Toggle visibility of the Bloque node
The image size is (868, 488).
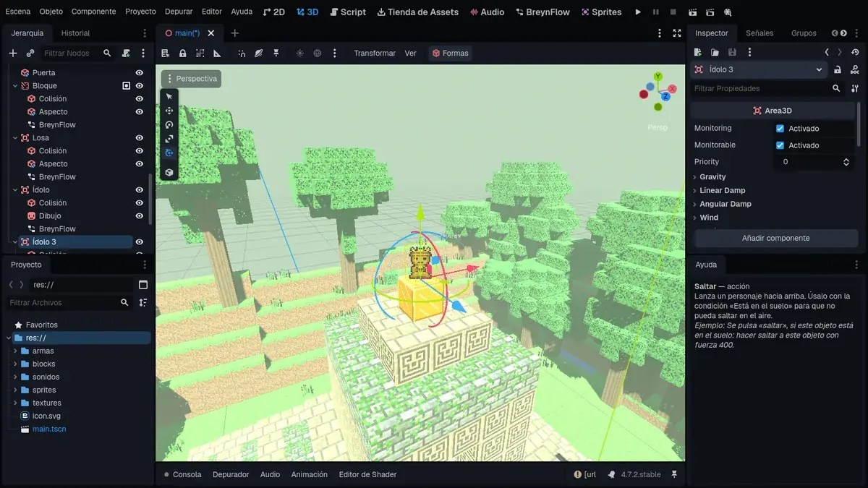coord(140,86)
